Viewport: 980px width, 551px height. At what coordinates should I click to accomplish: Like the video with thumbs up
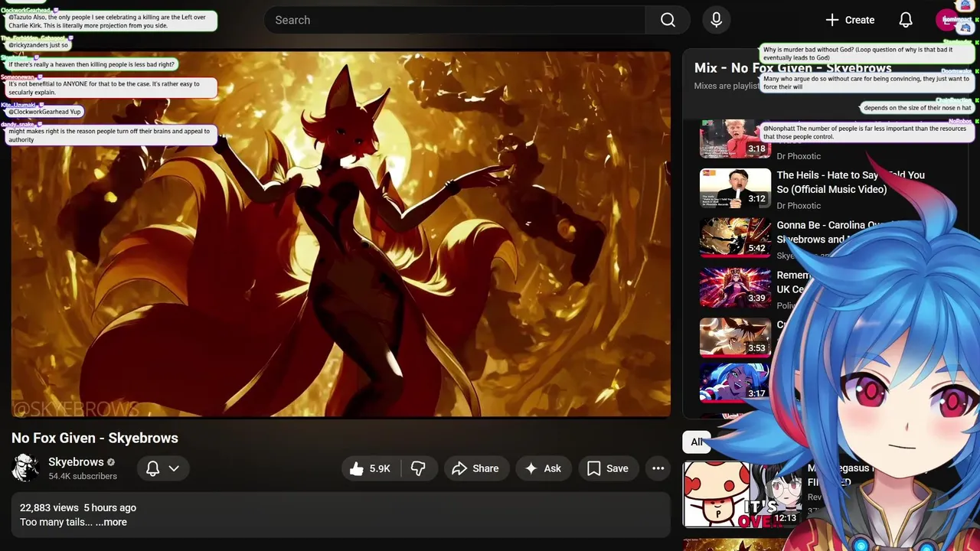coord(370,468)
